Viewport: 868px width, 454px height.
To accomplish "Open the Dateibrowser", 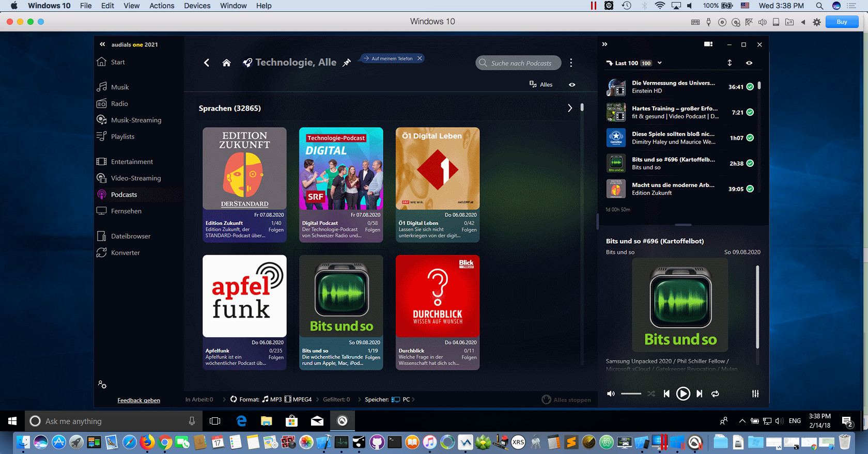I will click(x=130, y=236).
